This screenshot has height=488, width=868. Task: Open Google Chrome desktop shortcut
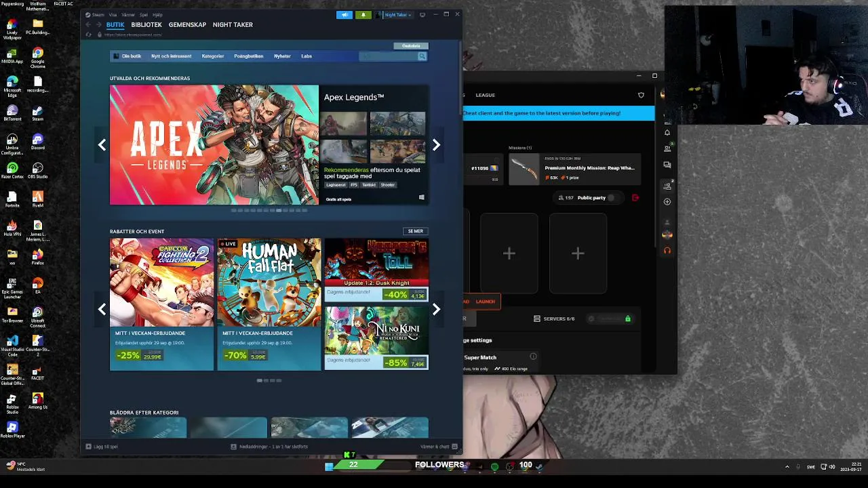tap(37, 57)
